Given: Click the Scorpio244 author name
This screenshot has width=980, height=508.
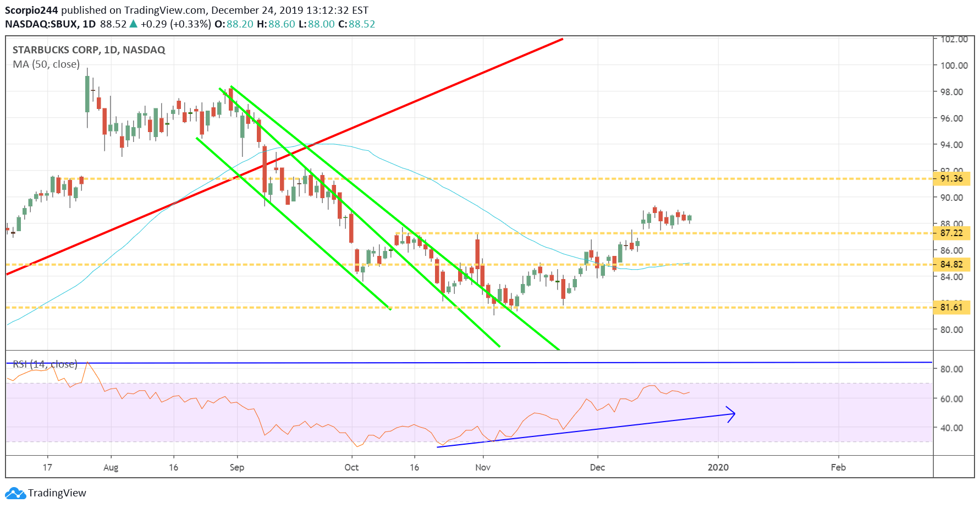Looking at the screenshot, I should coord(31,10).
